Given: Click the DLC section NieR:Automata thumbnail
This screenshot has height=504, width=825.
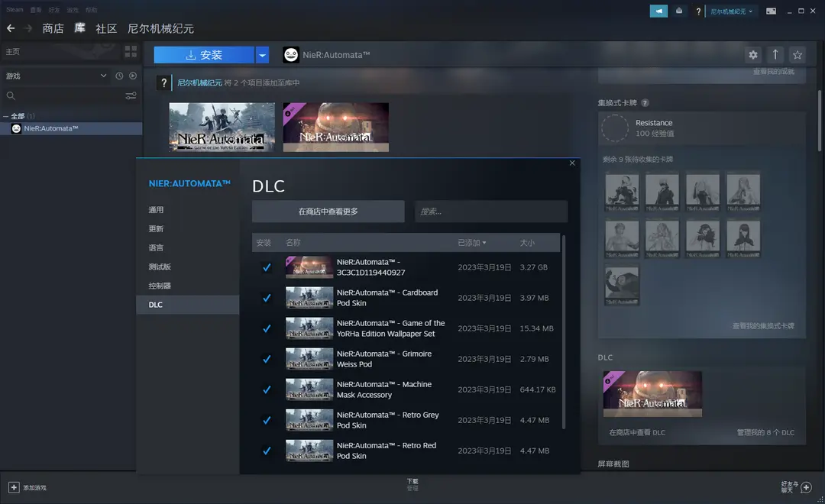Looking at the screenshot, I should point(652,394).
